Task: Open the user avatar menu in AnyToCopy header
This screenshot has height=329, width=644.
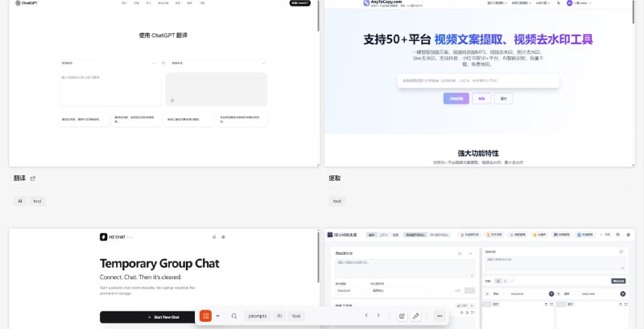Action: point(579,3)
